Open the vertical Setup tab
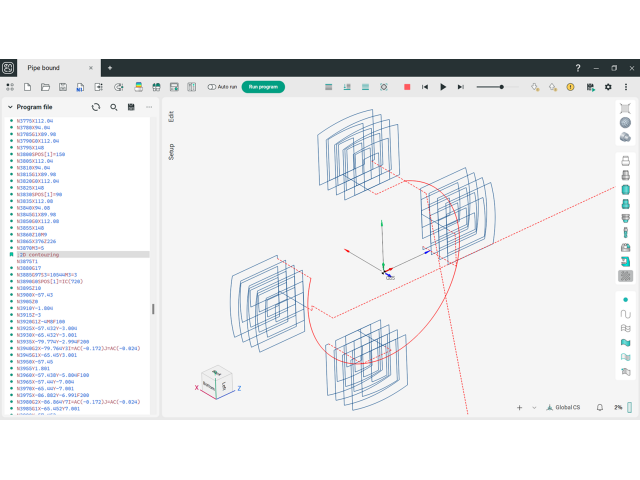The height and width of the screenshot is (480, 640). pos(171,151)
